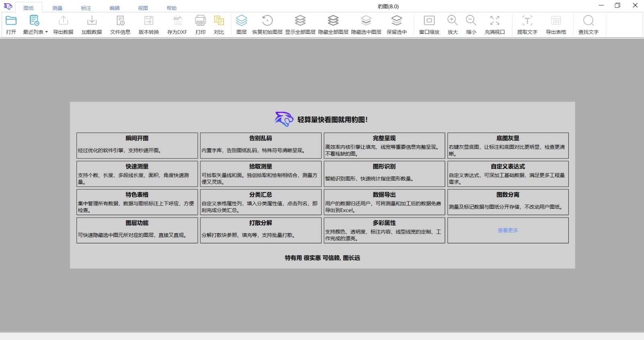Click the 打印 print icon

tap(200, 21)
